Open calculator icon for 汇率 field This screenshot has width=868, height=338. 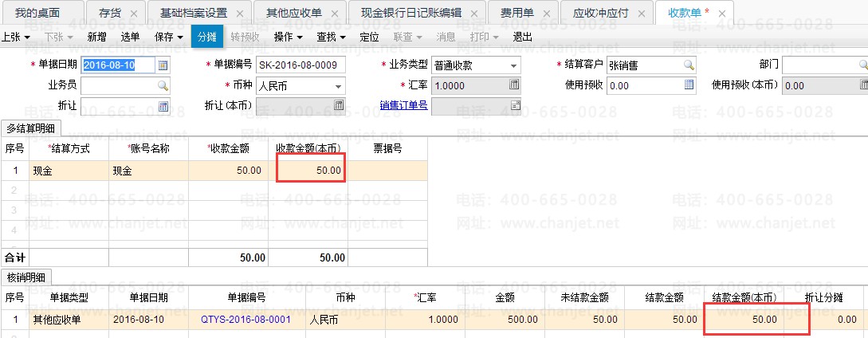tap(514, 84)
